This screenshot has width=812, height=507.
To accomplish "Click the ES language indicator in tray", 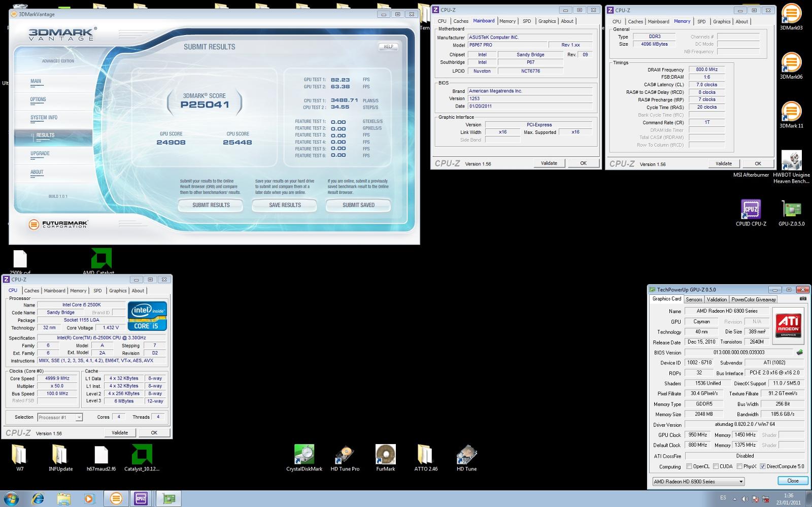I will pos(723,498).
